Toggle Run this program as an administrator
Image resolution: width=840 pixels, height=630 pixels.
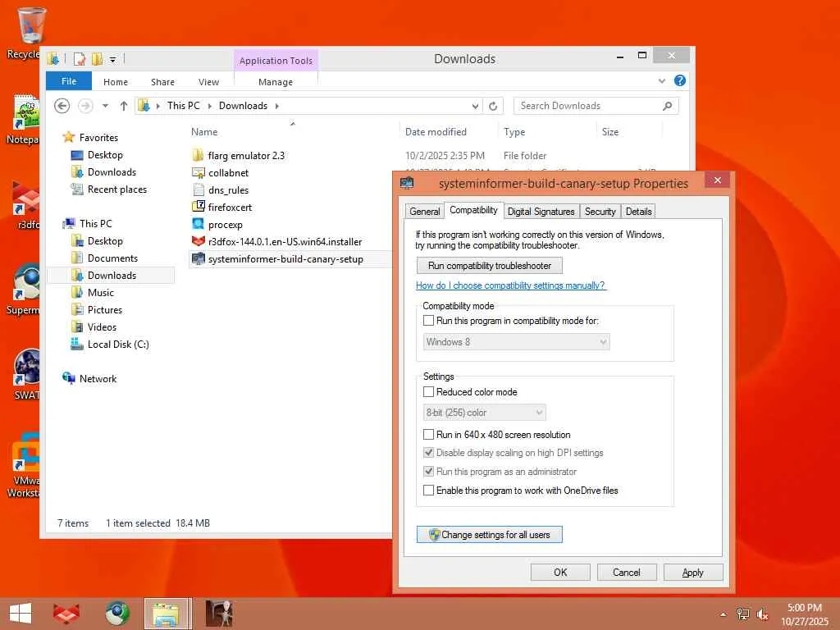coord(428,472)
